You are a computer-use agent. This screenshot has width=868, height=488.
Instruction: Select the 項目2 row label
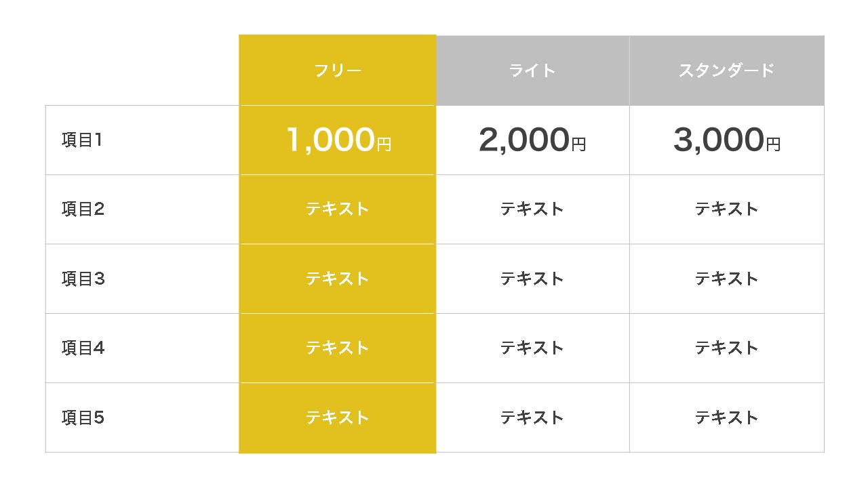[x=83, y=209]
